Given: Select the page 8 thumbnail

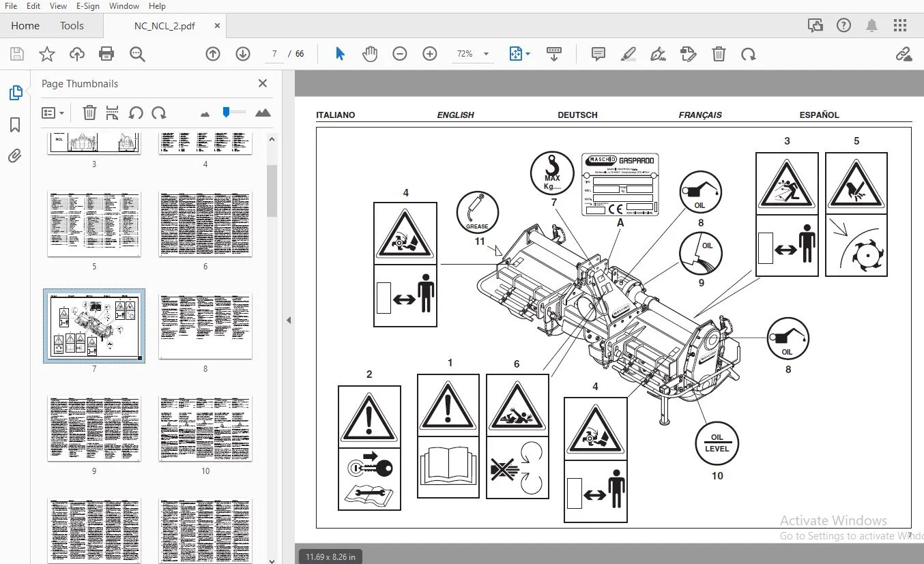Looking at the screenshot, I should (205, 326).
